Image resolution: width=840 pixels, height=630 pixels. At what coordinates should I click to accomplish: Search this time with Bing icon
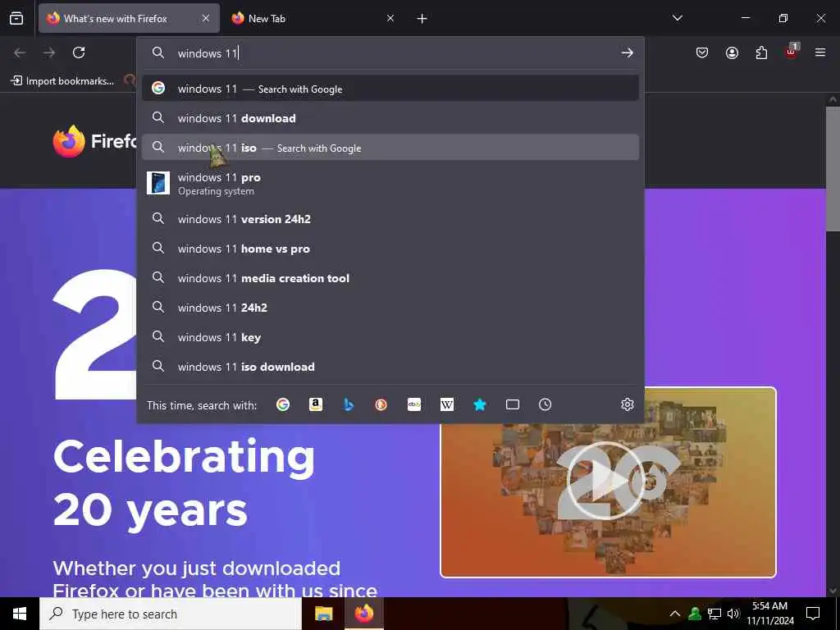[x=349, y=404]
